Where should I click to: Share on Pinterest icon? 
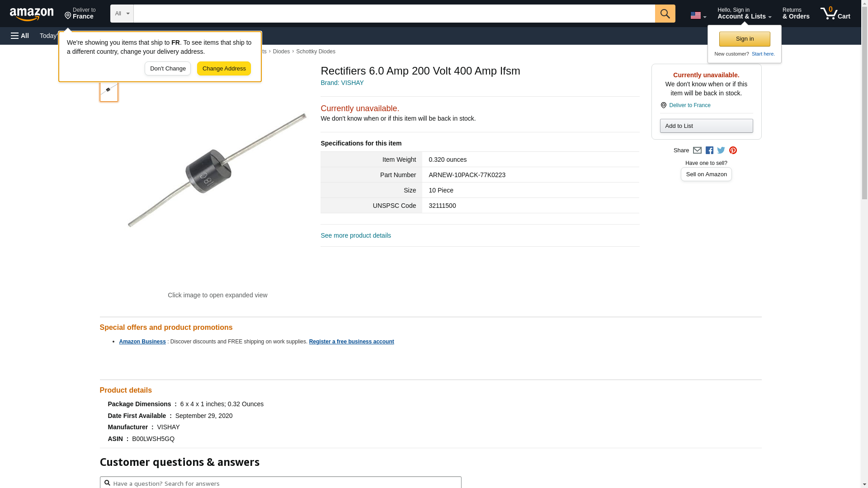(x=733, y=150)
